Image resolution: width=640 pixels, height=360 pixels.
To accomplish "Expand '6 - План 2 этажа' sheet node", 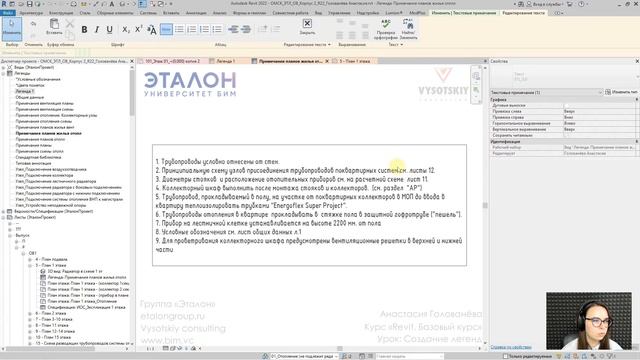I will point(30,313).
